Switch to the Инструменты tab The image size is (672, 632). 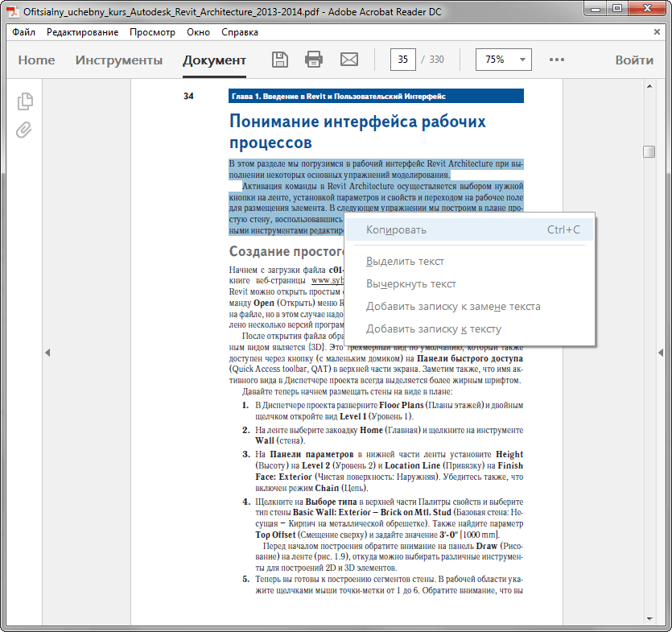click(119, 60)
